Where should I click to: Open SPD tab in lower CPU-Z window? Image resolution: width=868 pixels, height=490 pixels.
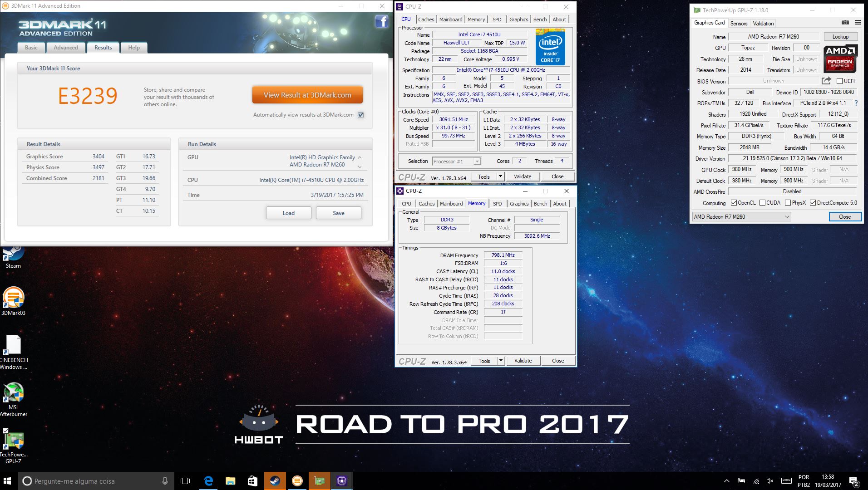pos(498,204)
